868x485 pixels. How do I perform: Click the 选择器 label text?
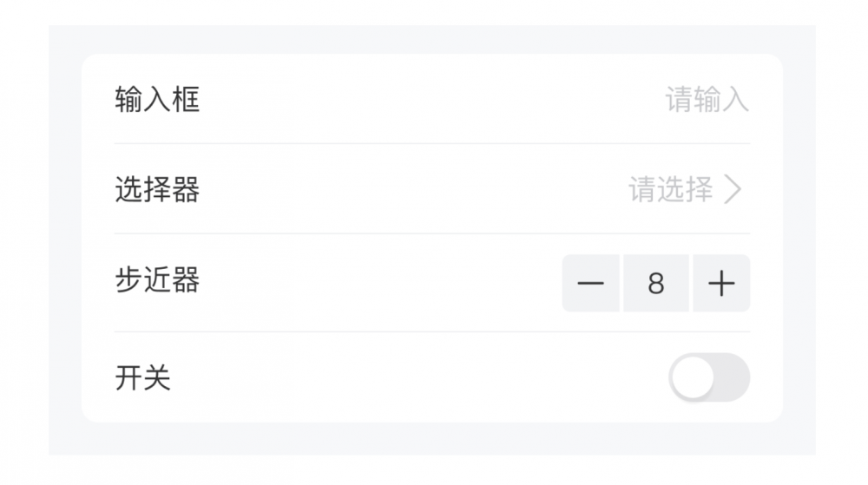point(157,189)
